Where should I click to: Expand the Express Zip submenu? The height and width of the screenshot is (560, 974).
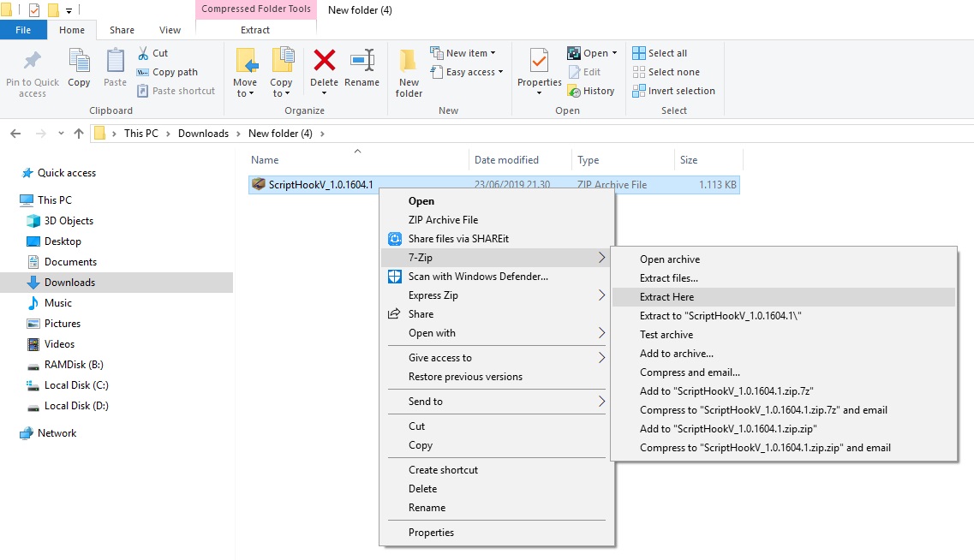[x=601, y=295]
